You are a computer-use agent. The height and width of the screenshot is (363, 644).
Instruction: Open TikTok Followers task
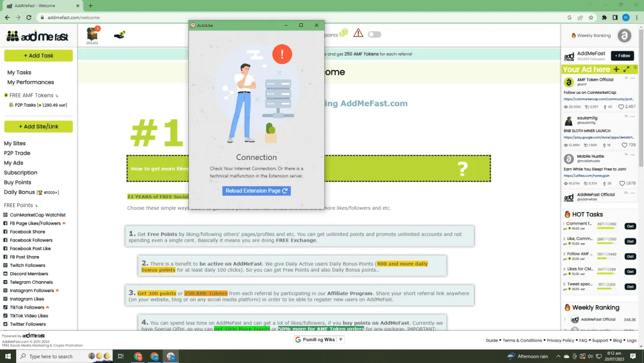click(26, 307)
